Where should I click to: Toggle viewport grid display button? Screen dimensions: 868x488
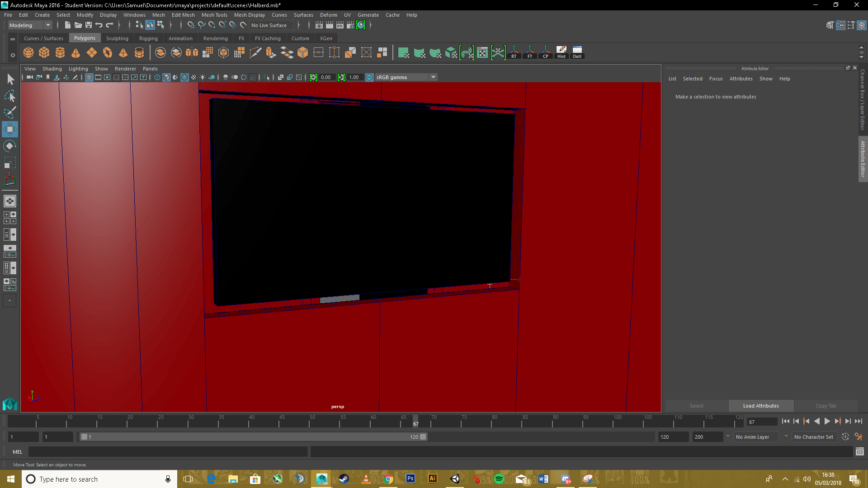[89, 77]
